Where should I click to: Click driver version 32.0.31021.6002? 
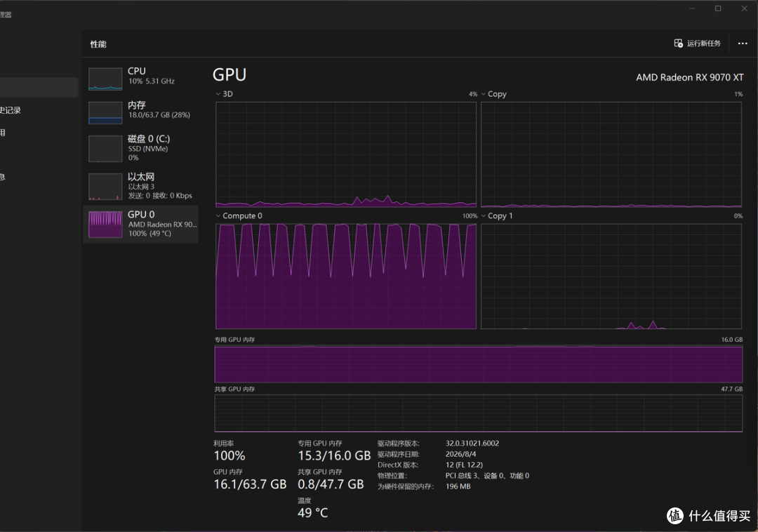[472, 443]
